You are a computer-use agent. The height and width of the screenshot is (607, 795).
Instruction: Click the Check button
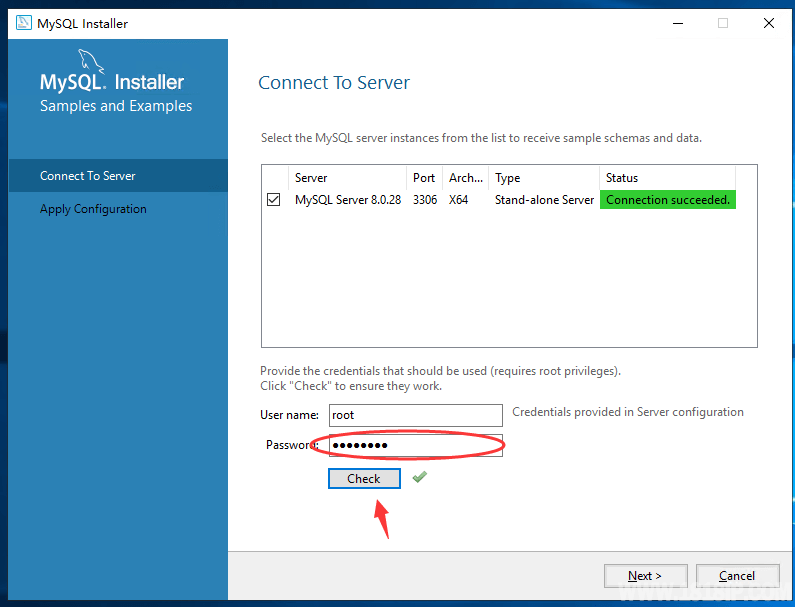click(x=364, y=479)
